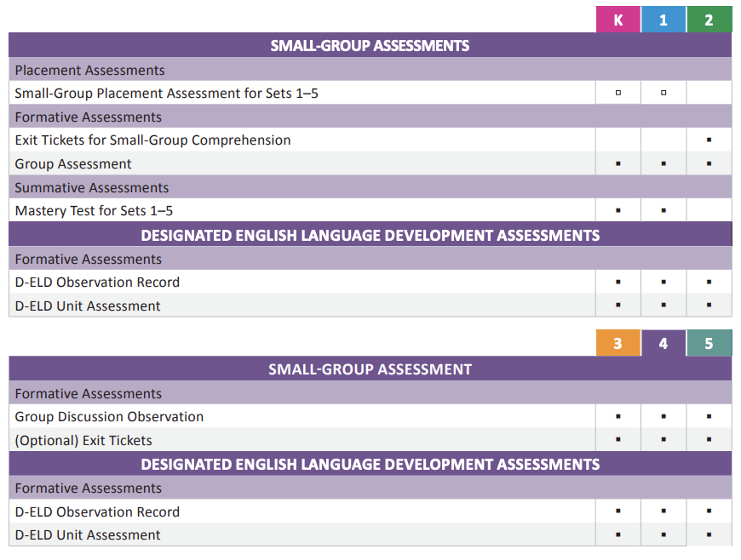Select the purple grade 4 tab

point(663,343)
